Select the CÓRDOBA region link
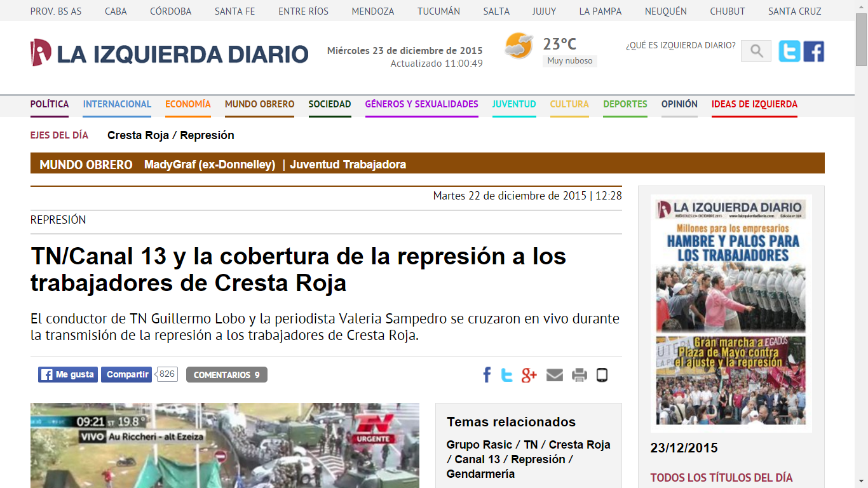The image size is (868, 488). coord(171,11)
